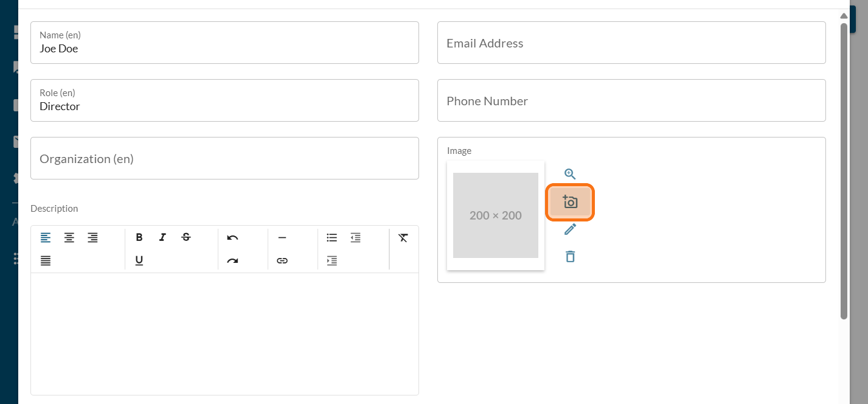Click the pencil edit image icon
868x404 pixels.
570,229
